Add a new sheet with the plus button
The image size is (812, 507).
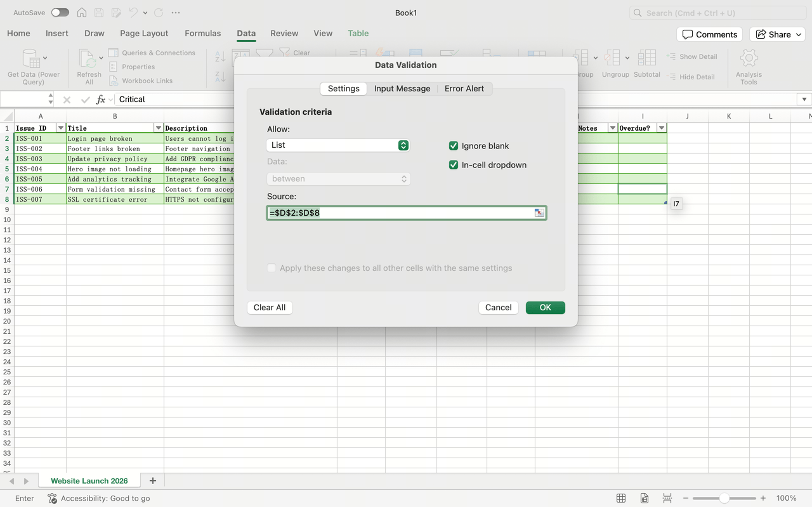pos(152,480)
